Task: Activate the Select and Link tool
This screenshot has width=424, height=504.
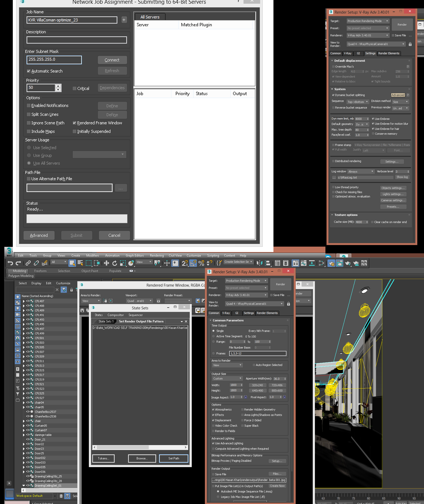Action: click(x=28, y=263)
